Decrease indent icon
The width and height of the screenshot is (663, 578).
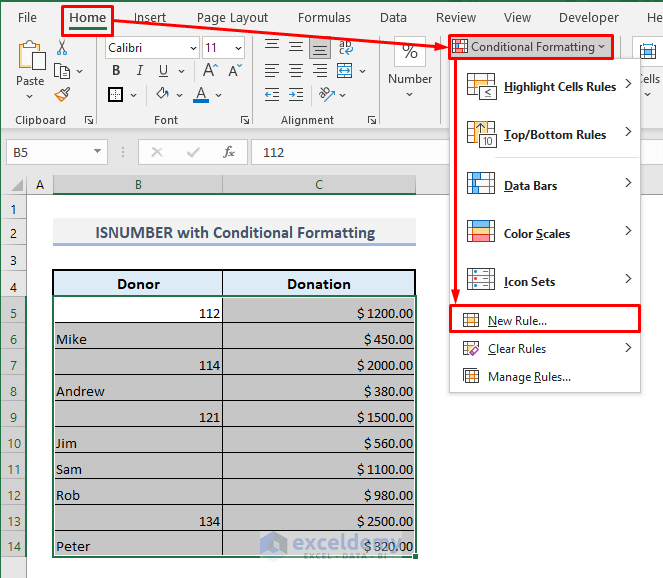272,95
